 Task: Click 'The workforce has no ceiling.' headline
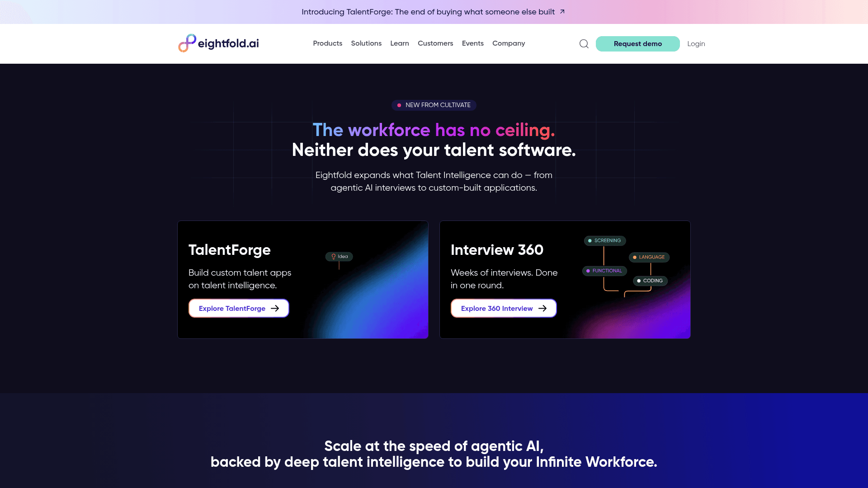pos(434,130)
